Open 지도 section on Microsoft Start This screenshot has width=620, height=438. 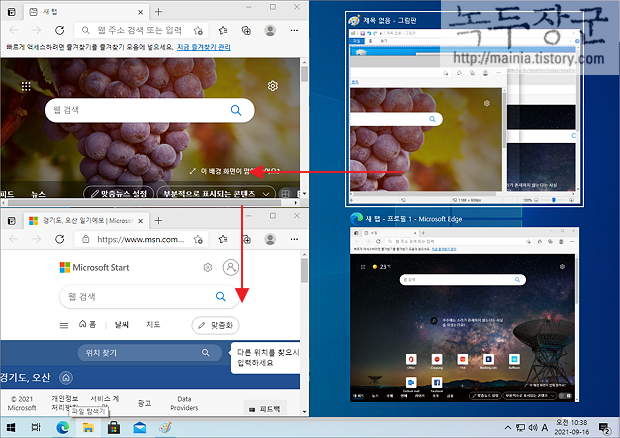[x=153, y=325]
